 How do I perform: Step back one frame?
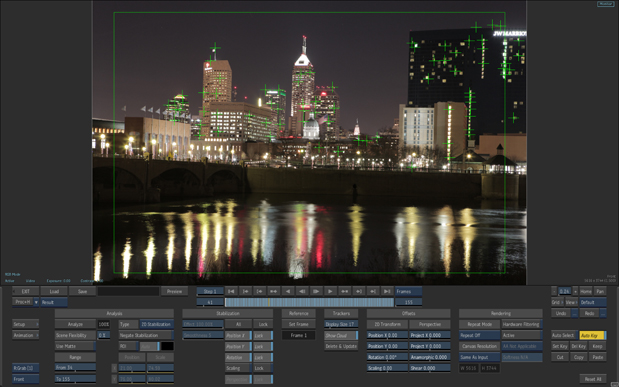coord(302,291)
